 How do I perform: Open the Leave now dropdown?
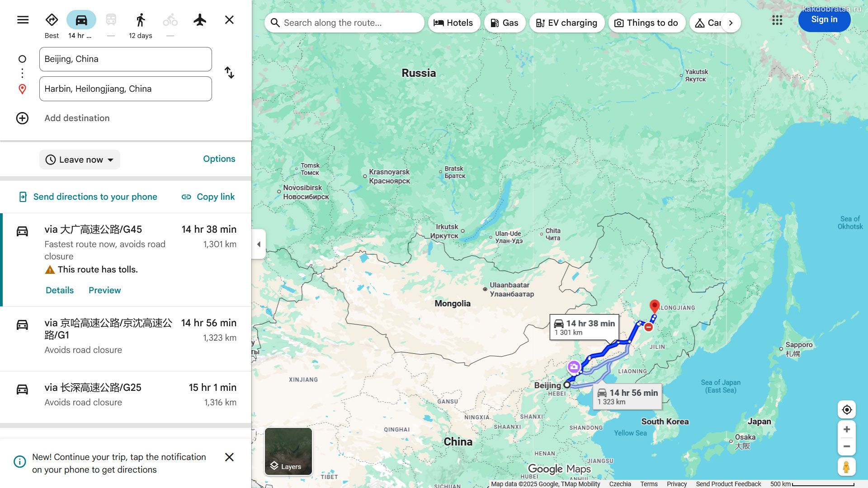80,160
